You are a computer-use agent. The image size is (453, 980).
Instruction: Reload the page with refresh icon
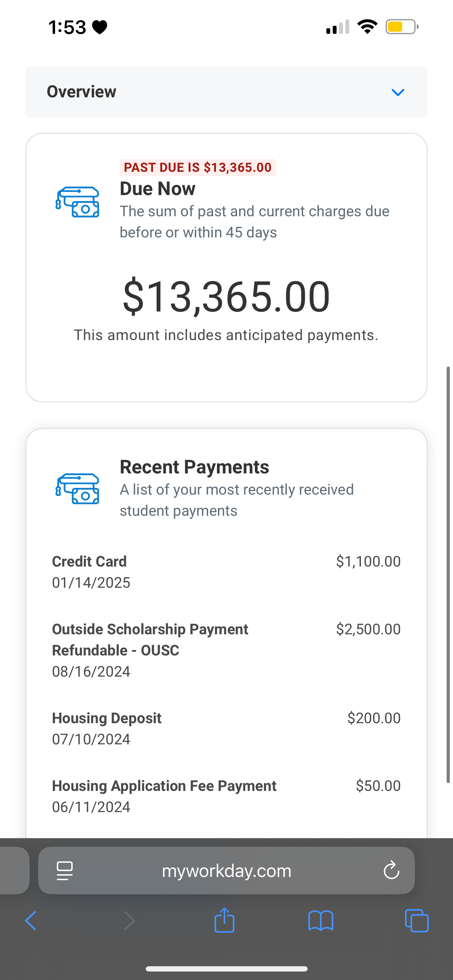point(391,870)
